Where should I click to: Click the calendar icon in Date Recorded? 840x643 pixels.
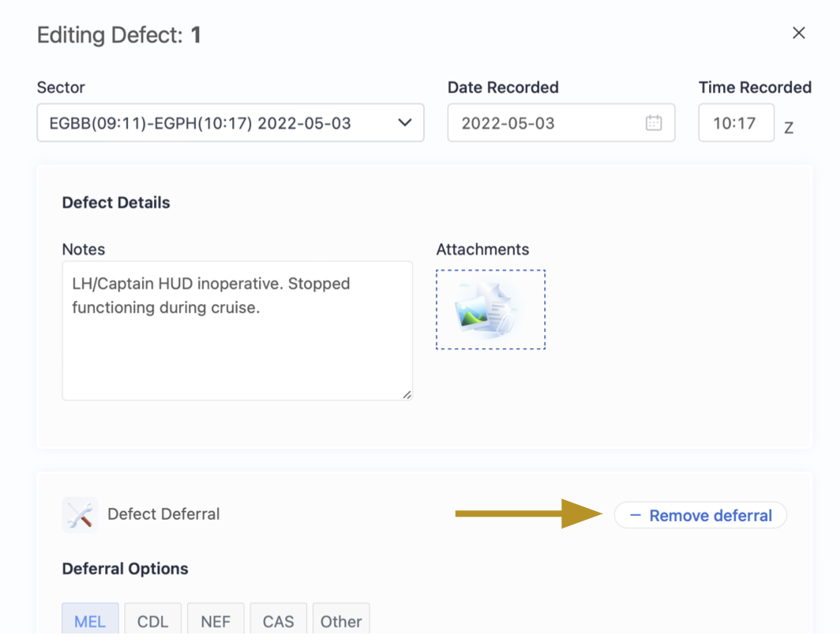pyautogui.click(x=653, y=123)
